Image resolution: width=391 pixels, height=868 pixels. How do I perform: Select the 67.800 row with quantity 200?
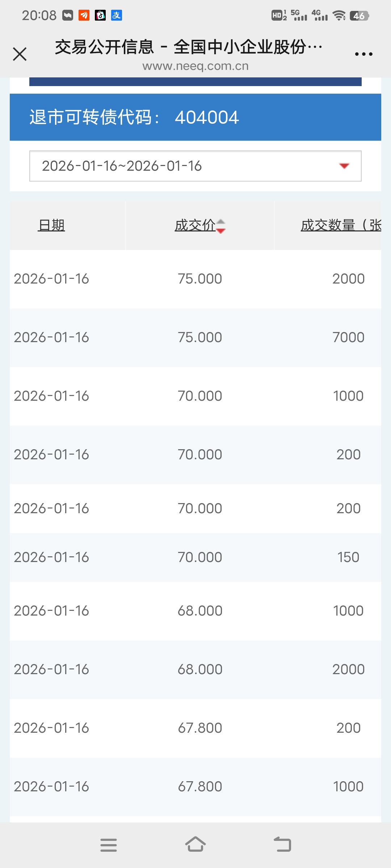[195, 728]
